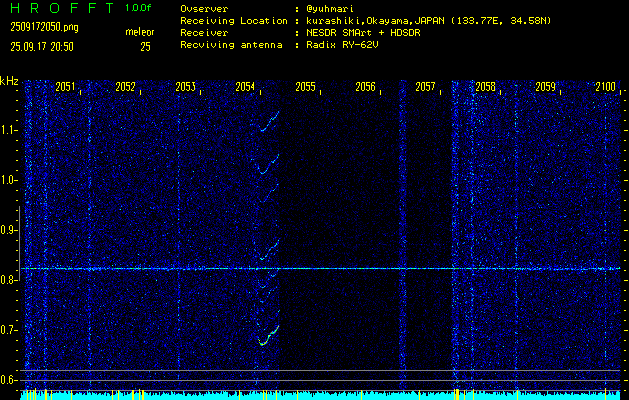
Task: Click the 2100 time marker
Action: click(605, 87)
